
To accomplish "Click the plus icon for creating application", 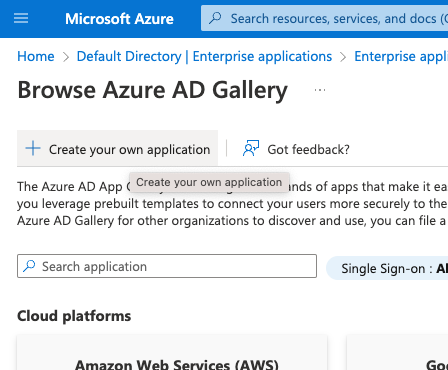I will (33, 149).
